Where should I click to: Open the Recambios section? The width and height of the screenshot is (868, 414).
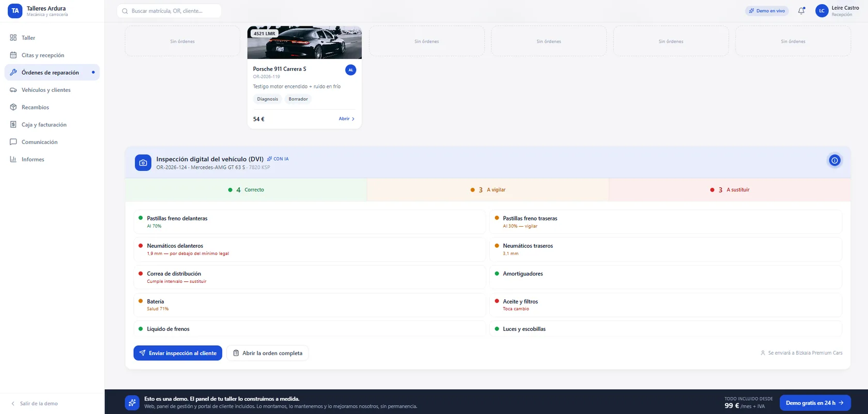52,107
